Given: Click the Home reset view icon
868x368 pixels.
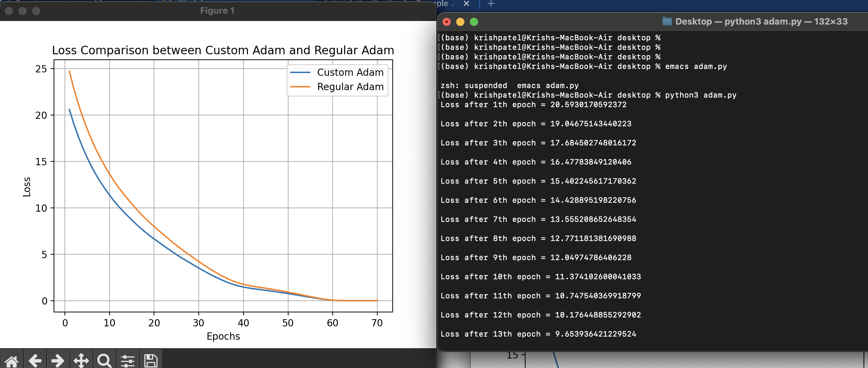Looking at the screenshot, I should [x=12, y=360].
